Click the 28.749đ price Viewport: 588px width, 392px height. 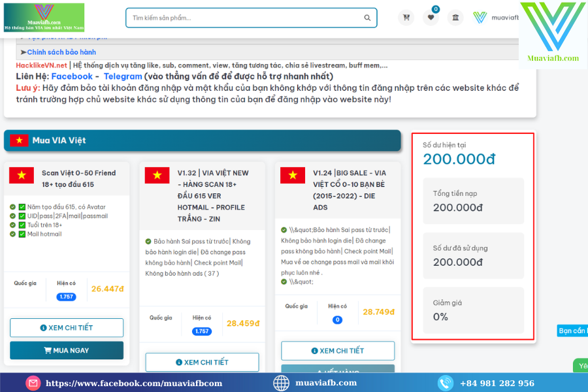tap(378, 312)
